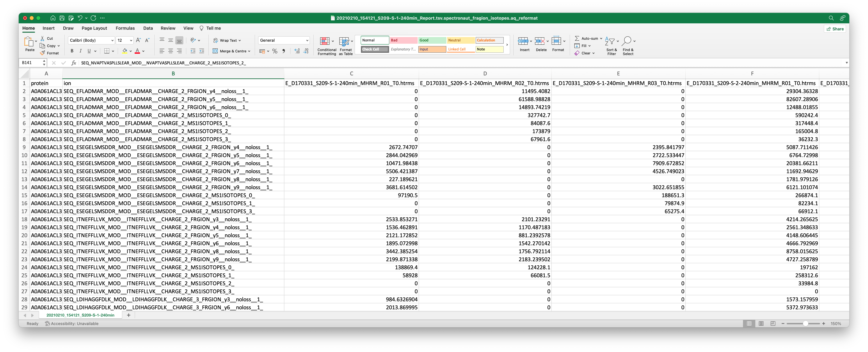
Task: Switch to the Data ribbon tab
Action: point(148,28)
